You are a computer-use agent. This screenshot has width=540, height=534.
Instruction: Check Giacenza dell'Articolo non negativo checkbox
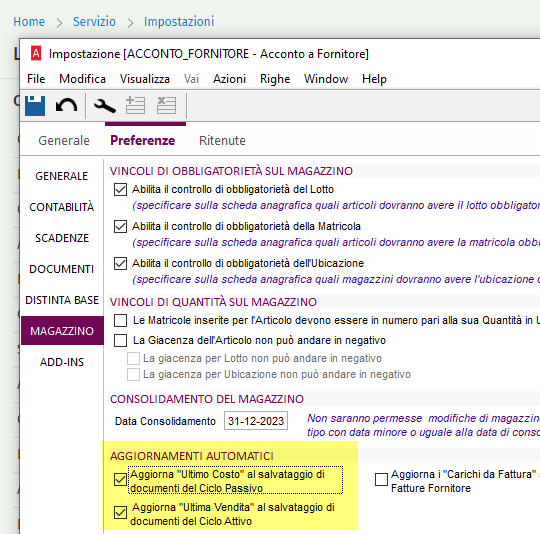[120, 341]
